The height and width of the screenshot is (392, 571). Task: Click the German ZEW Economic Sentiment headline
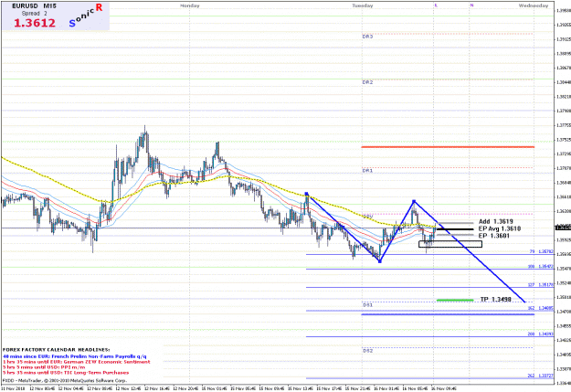(76, 362)
